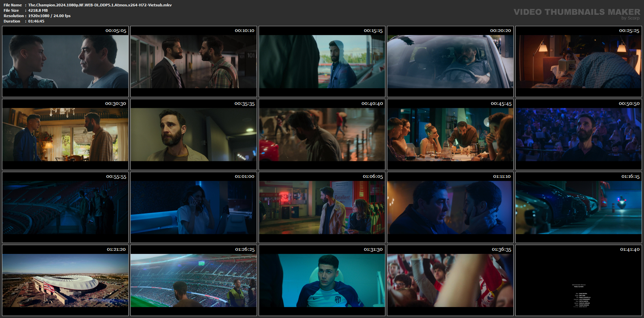Click the timestamp label 01:31:30
Viewport: 644px width, 318px height.
tap(373, 249)
